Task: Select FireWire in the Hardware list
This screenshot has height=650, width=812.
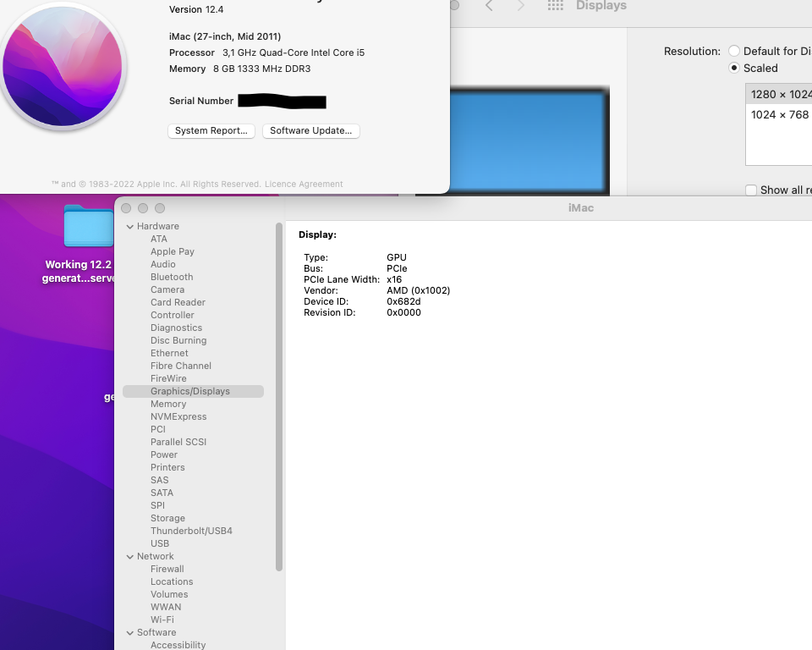Action: pyautogui.click(x=168, y=378)
